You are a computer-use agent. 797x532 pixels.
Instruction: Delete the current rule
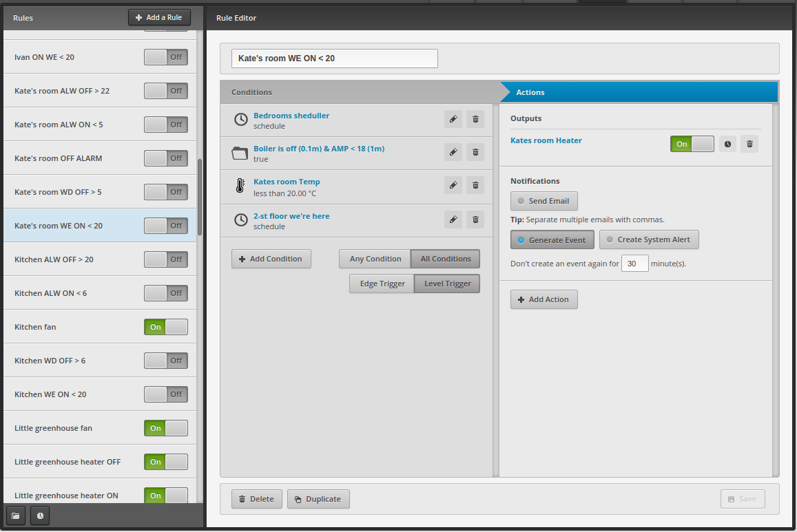pos(257,499)
